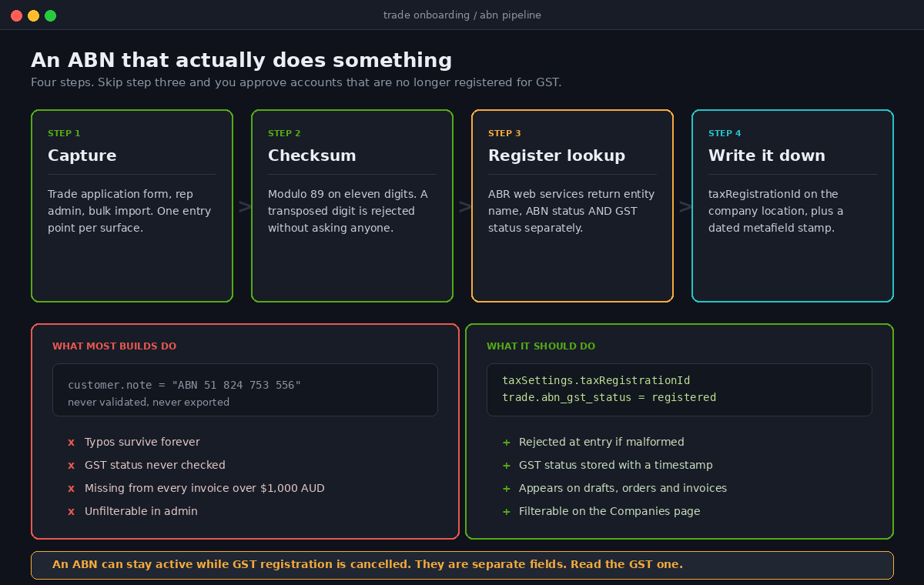Click 'Filterable on the Companies page'
Viewport: 924px width, 585px height.
click(x=610, y=511)
